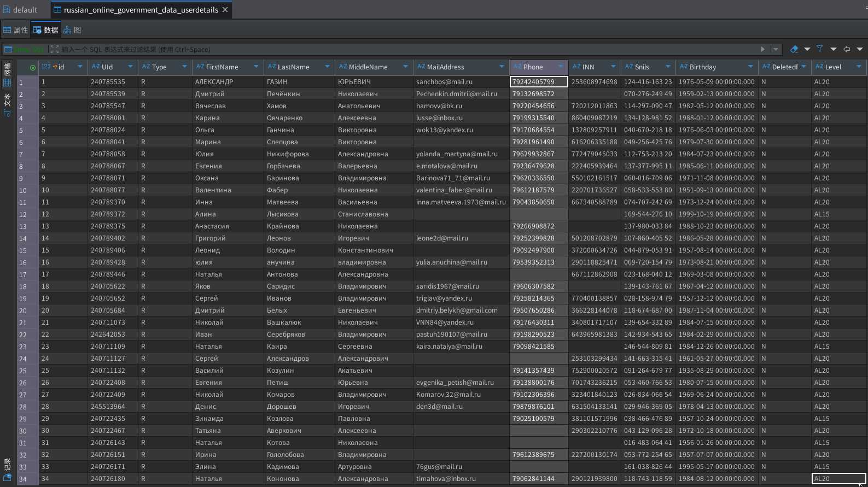The width and height of the screenshot is (868, 487).
Task: Click email wok13@yandex.ru
Action: click(x=444, y=130)
